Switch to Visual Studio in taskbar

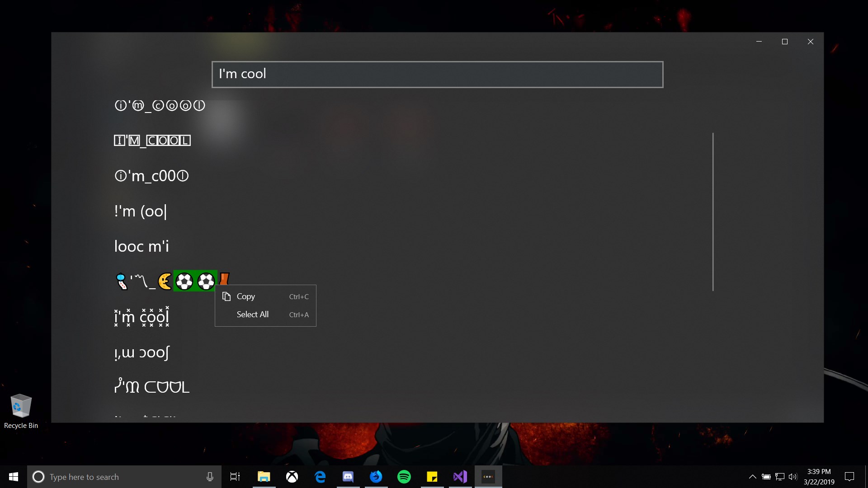pyautogui.click(x=460, y=477)
